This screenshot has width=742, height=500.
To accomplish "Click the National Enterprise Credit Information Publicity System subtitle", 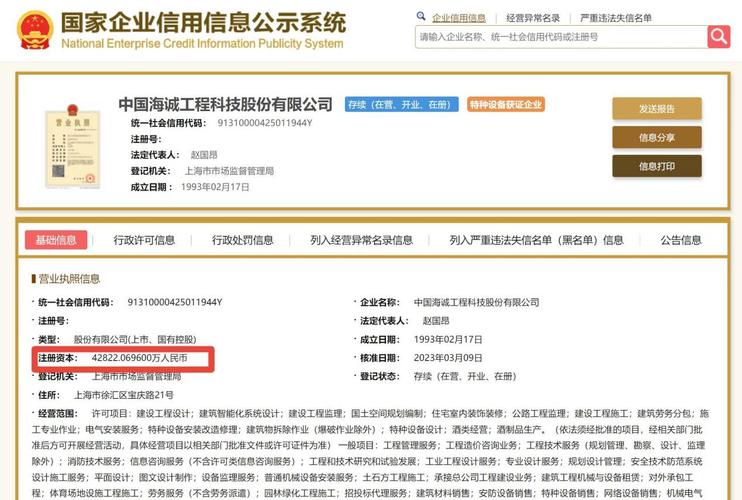I will click(203, 44).
